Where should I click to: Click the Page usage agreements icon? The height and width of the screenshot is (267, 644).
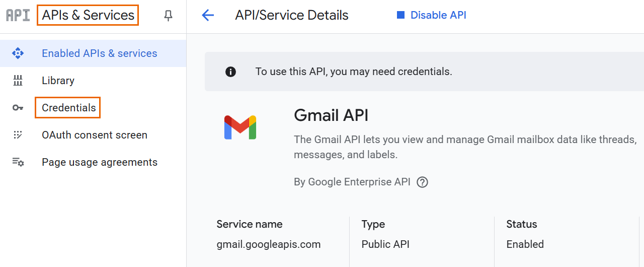[x=18, y=162]
